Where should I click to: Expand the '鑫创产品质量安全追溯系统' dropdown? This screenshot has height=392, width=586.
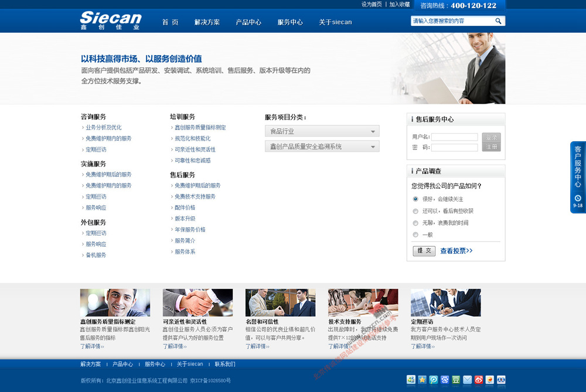(322, 146)
